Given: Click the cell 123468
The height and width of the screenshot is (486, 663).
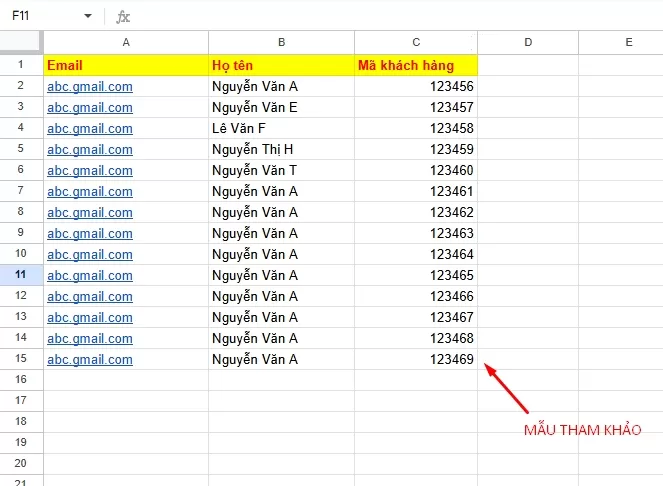Looking at the screenshot, I should click(x=416, y=338).
